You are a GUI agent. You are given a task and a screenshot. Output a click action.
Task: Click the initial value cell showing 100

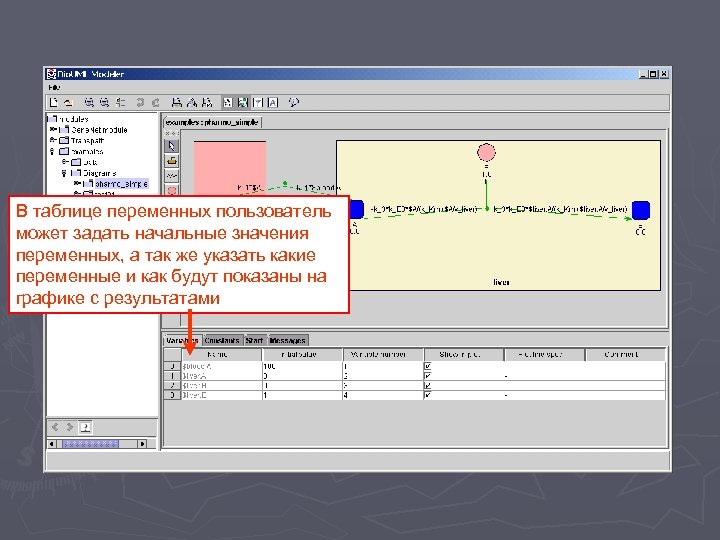[302, 366]
